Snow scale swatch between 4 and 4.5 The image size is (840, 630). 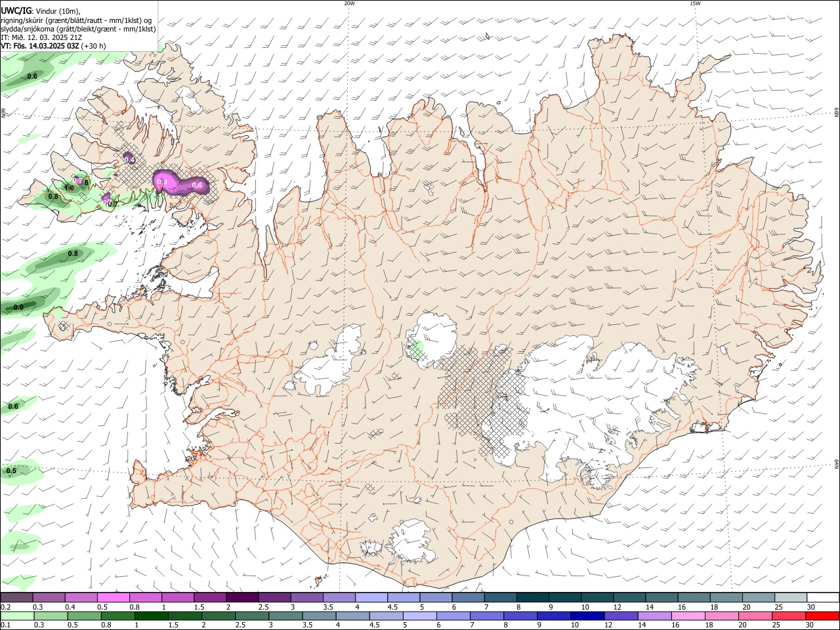click(x=371, y=597)
